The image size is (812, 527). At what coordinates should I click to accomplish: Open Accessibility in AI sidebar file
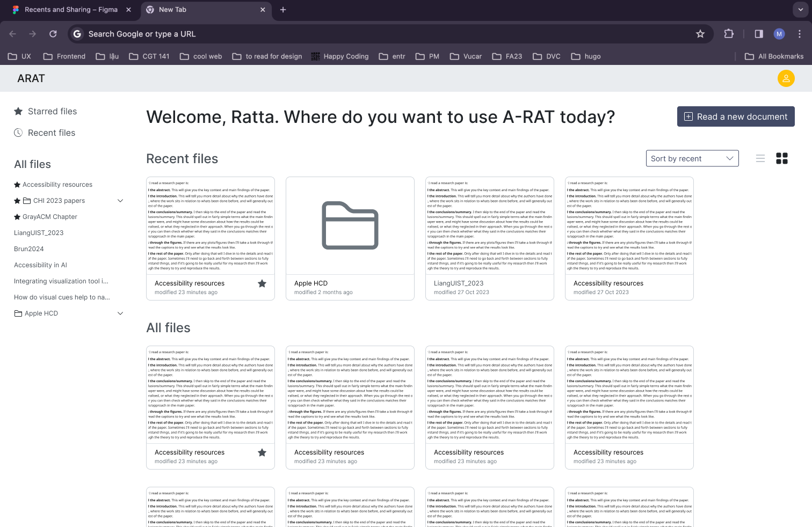point(40,265)
